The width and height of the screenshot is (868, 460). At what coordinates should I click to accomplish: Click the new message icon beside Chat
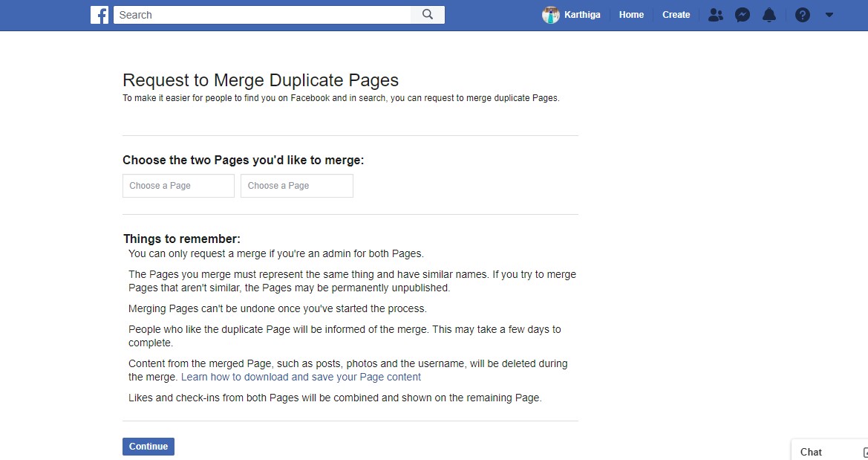(864, 452)
